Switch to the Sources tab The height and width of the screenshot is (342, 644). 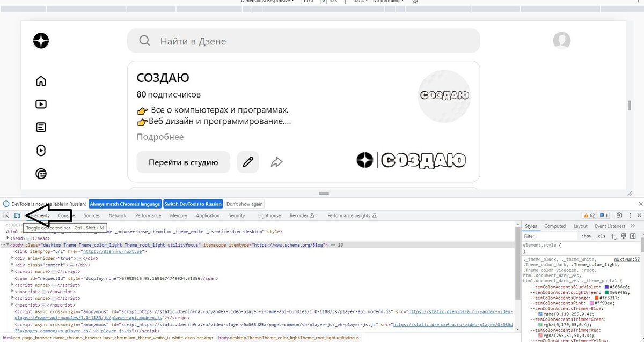tap(91, 215)
